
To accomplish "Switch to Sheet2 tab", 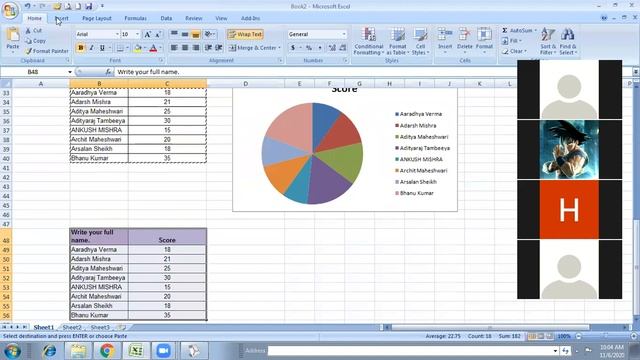I will [72, 327].
